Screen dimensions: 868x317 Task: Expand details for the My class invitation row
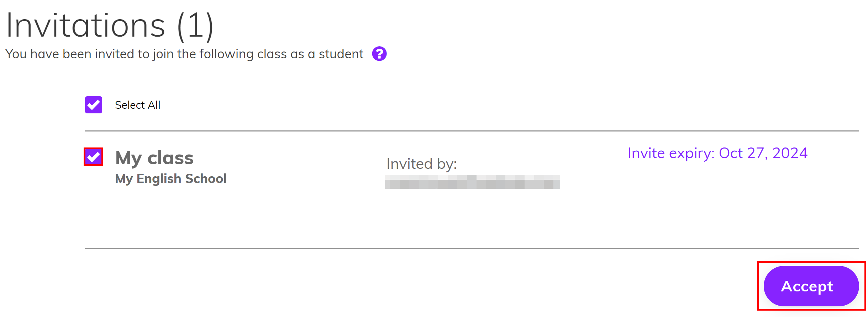tap(154, 157)
